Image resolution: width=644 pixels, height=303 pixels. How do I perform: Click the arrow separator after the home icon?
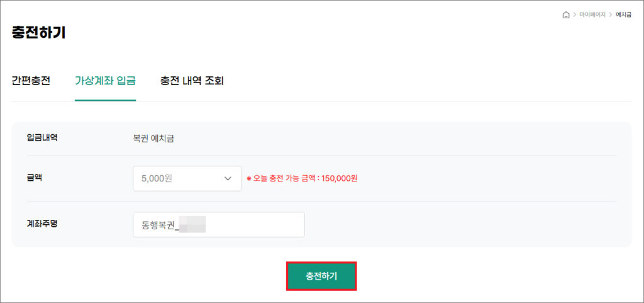[x=574, y=15]
